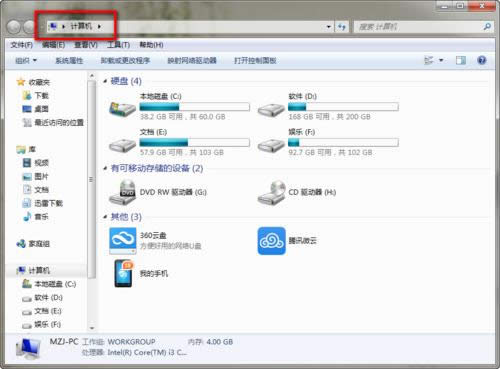Select 计算机 node in sidebar tree
Viewport: 500px width, 369px height.
click(x=33, y=270)
